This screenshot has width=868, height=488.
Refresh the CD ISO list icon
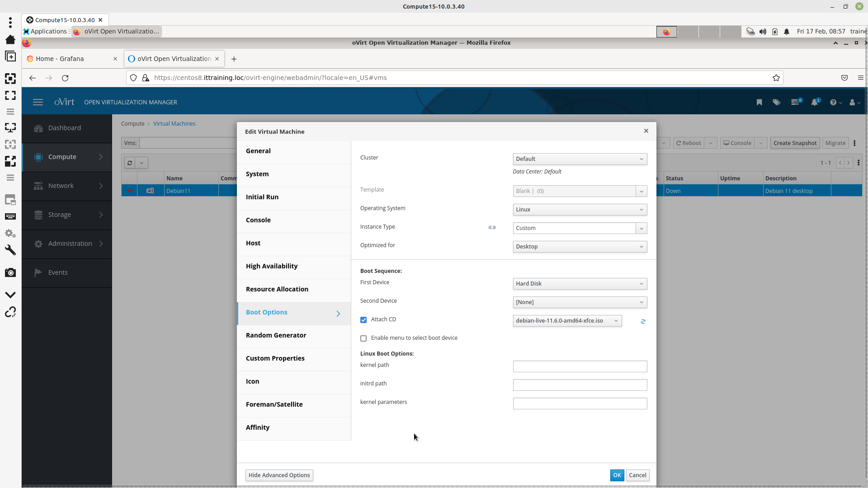coord(643,321)
